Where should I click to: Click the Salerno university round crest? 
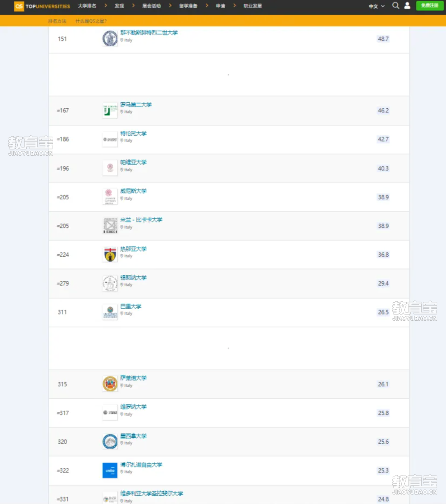110,384
